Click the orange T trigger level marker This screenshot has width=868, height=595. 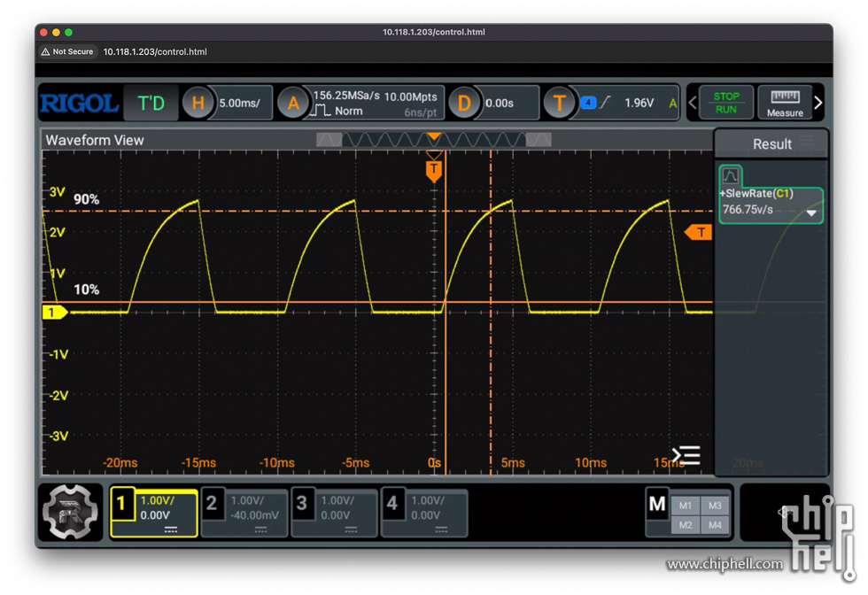(x=699, y=232)
